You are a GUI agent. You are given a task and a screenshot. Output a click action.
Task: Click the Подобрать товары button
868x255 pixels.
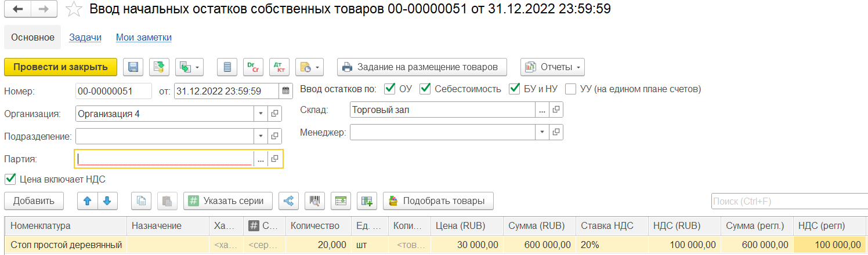[x=437, y=201]
